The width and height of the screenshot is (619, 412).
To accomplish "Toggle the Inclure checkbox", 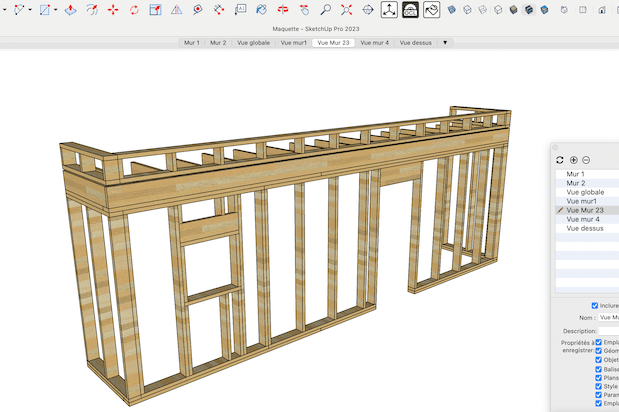I will (595, 306).
